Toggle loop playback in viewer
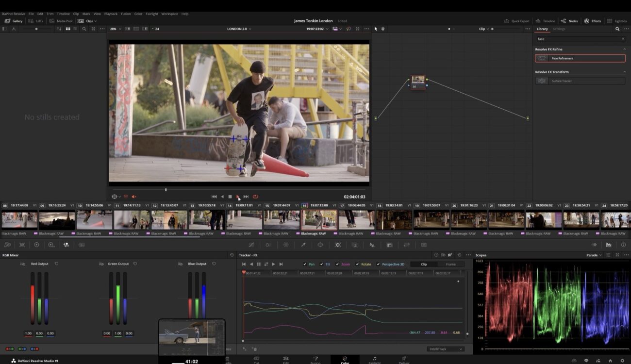 click(255, 197)
